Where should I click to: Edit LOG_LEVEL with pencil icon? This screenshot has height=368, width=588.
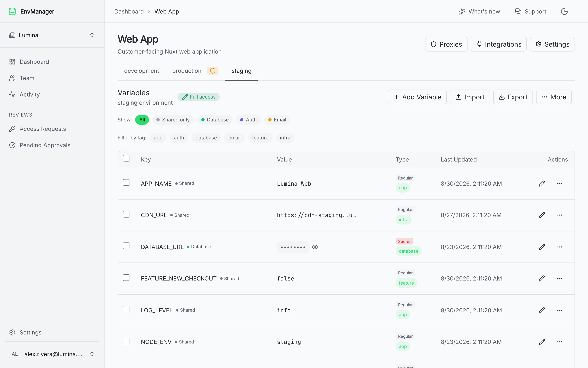(x=542, y=310)
